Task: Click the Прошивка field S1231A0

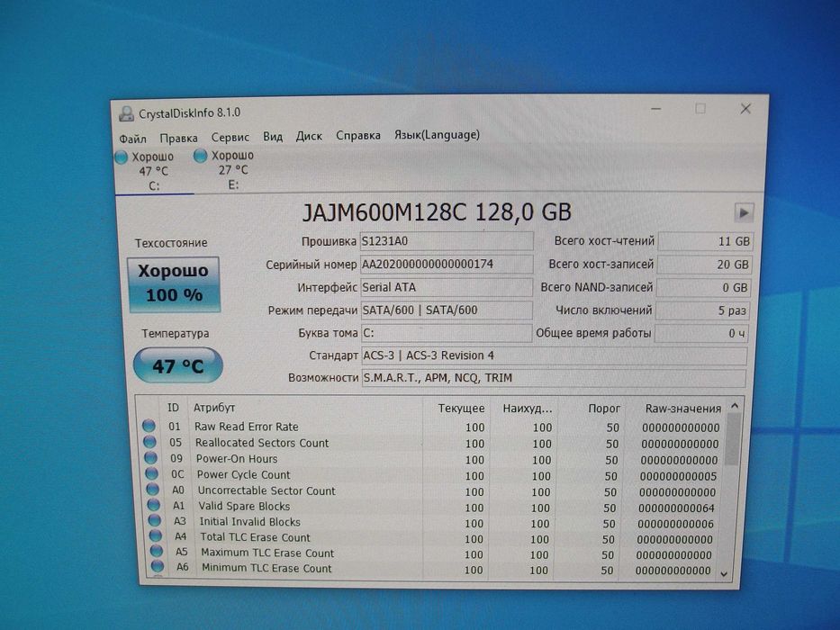Action: tap(447, 241)
